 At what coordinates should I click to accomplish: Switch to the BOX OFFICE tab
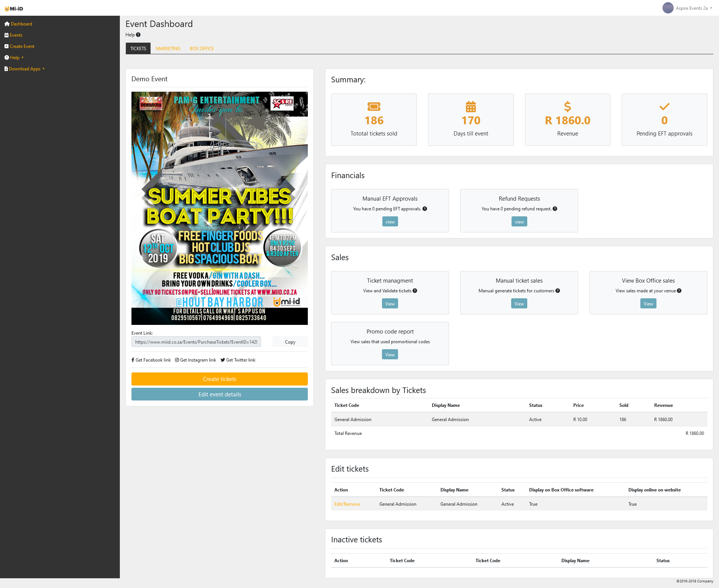coord(201,49)
